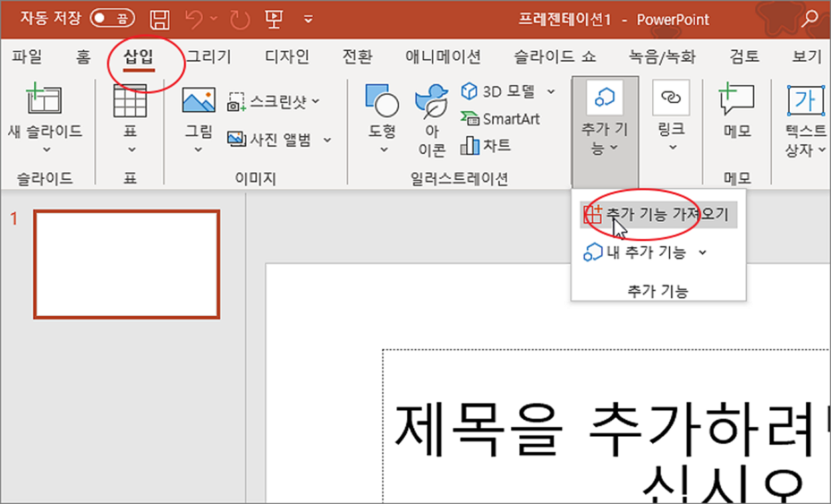Select the 삽입 ribbon tab
This screenshot has height=504, width=831.
[138, 57]
